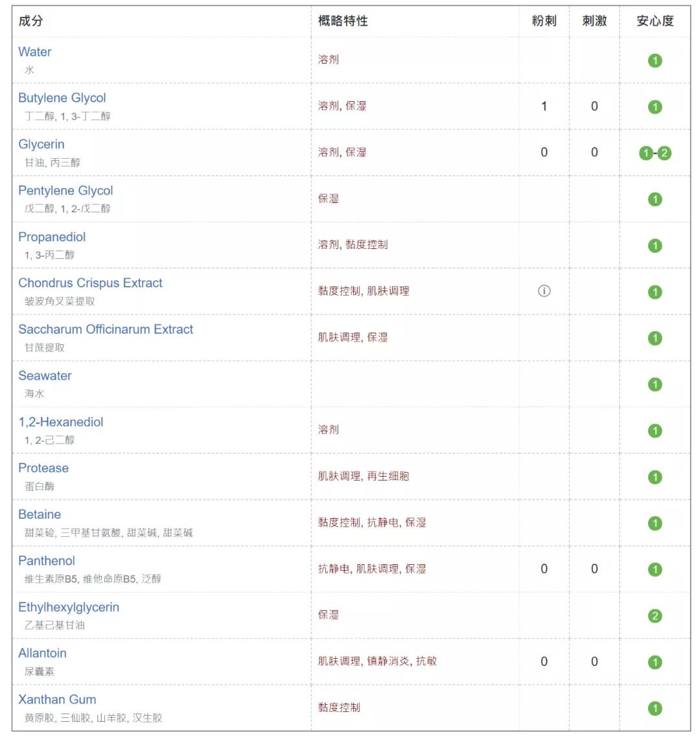Click the Protease row's green safety badge
Image resolution: width=700 pixels, height=736 pixels.
pyautogui.click(x=655, y=477)
